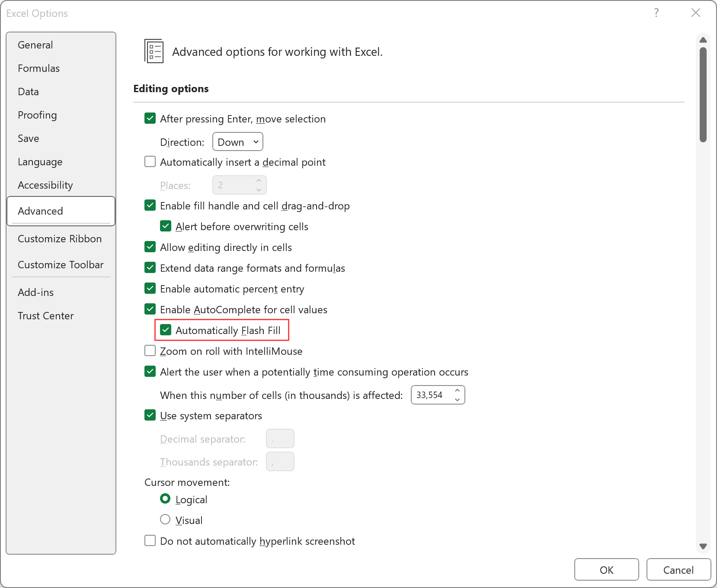Click the cells affected number field
Viewport: 717px width, 588px height.
coord(431,395)
